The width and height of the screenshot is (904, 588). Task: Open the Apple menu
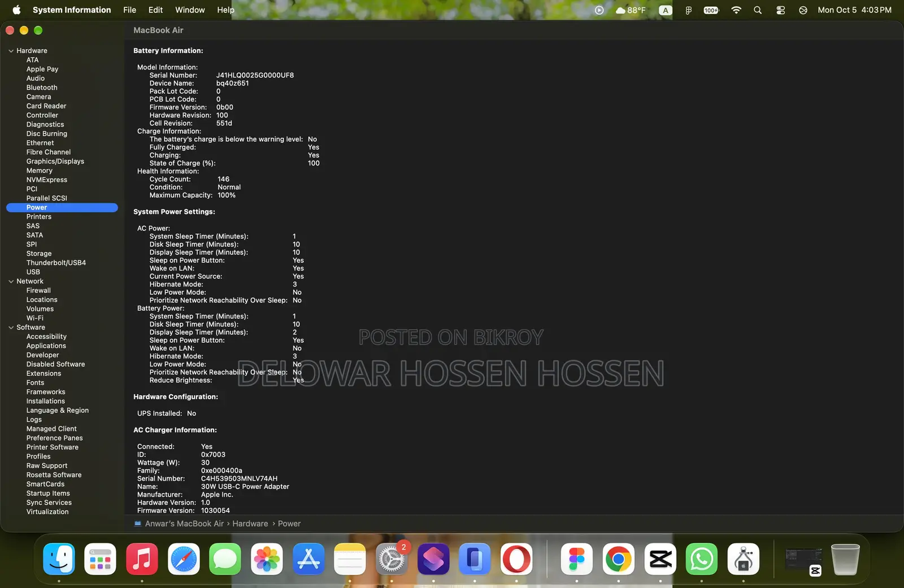16,10
